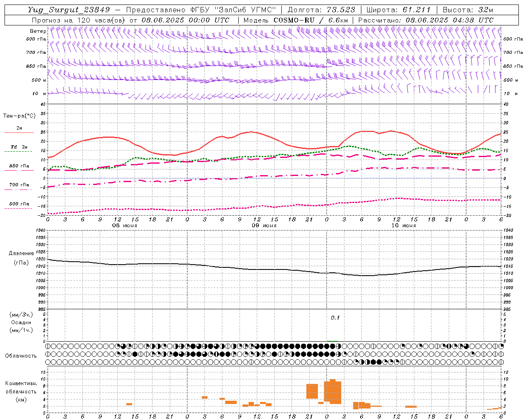Viewport: 525px width, 420px height.
Task: Click the tallest orange convective cloud bar
Action: click(333, 392)
